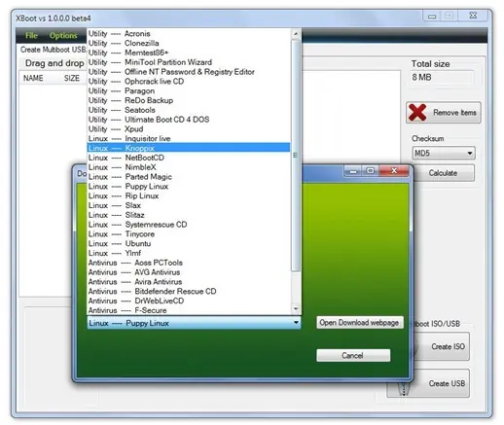Click dropdown list scroll up arrow
The width and height of the screenshot is (504, 425).
tap(296, 34)
